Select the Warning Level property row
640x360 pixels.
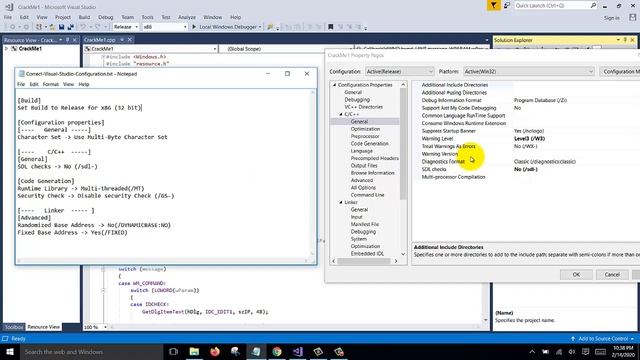[x=527, y=139]
